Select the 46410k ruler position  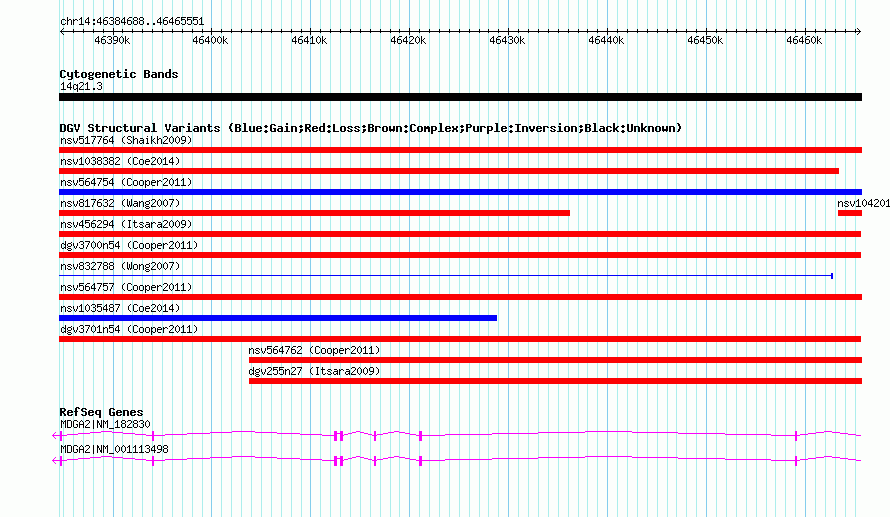(309, 40)
